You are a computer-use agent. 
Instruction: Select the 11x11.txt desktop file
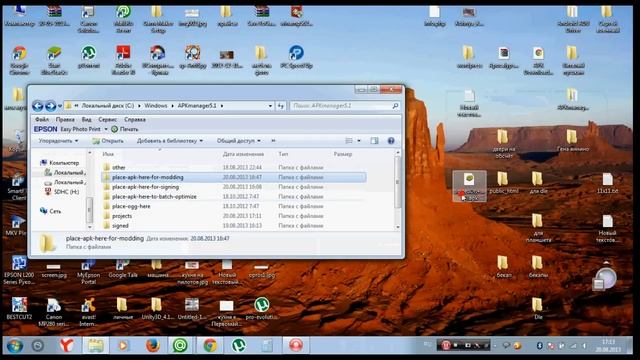coord(607,182)
